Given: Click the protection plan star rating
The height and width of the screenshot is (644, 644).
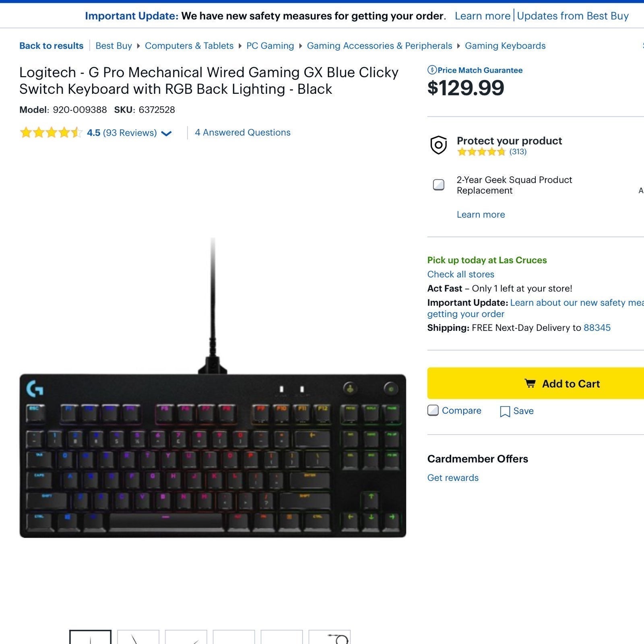Looking at the screenshot, I should [x=481, y=152].
